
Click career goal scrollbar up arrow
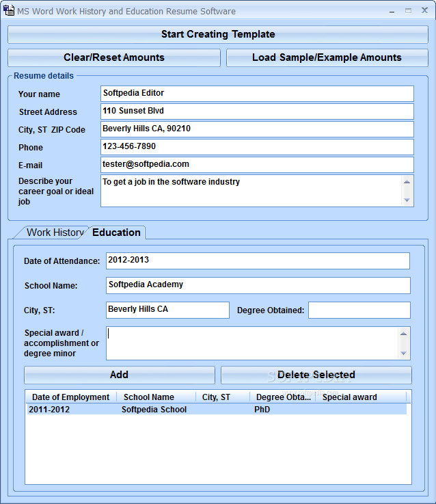coord(407,182)
